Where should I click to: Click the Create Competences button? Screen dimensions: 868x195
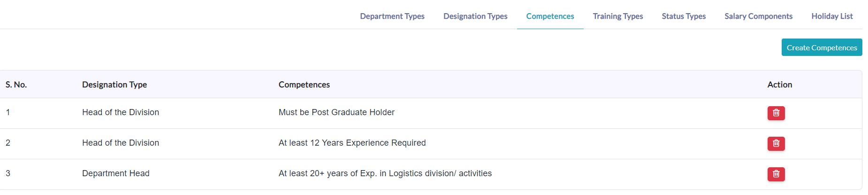point(822,47)
